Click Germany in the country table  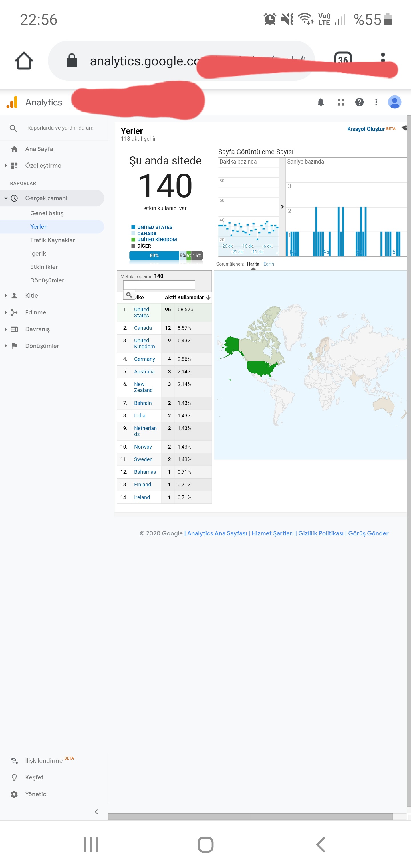click(x=144, y=359)
